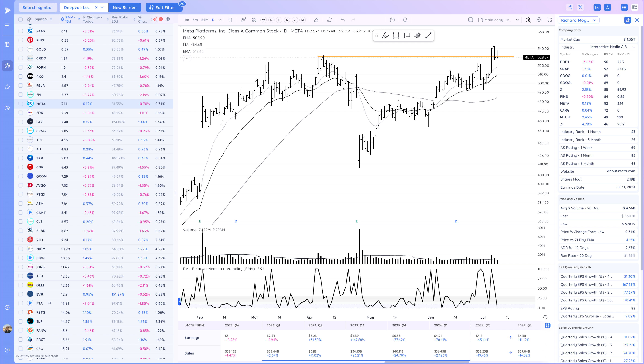
Task: Toggle the select-all checkbox in table header
Action: tap(20, 19)
